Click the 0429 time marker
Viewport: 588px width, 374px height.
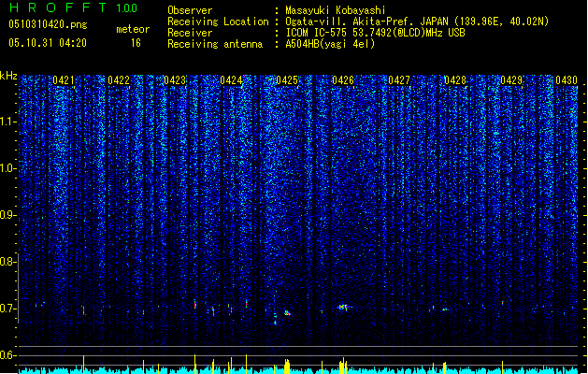click(x=511, y=80)
